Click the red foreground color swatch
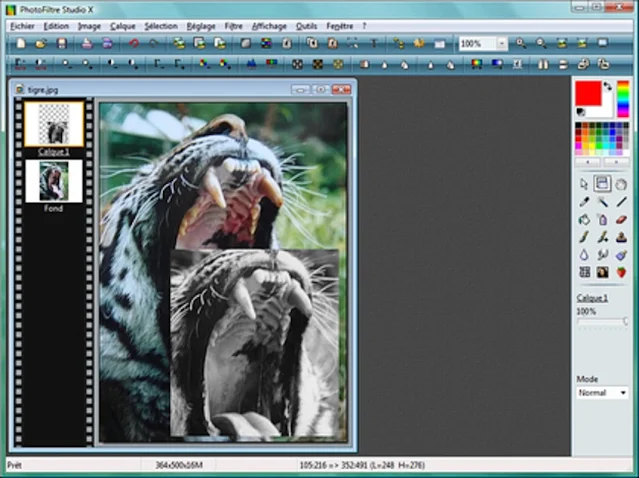Screen dimensions: 639x478 (x=588, y=93)
